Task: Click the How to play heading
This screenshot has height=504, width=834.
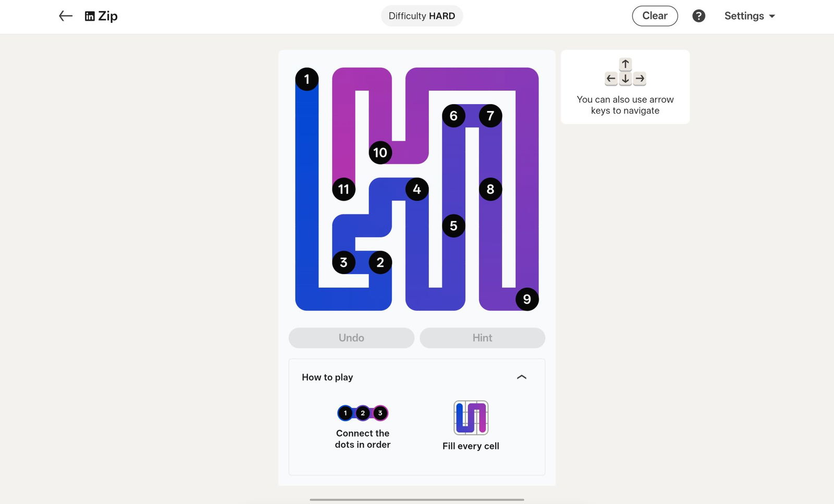Action: click(327, 377)
